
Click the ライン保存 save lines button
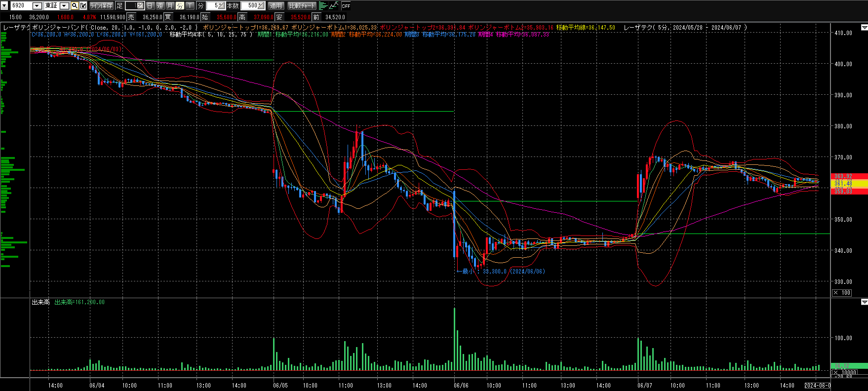(x=101, y=6)
